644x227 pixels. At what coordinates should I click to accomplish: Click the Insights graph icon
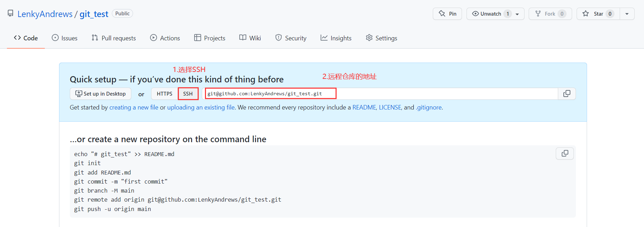coord(324,38)
